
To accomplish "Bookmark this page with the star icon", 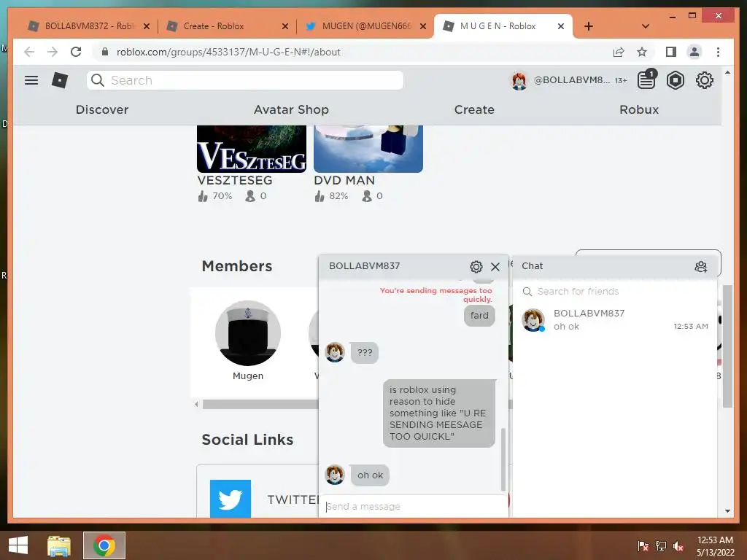I will tap(642, 52).
